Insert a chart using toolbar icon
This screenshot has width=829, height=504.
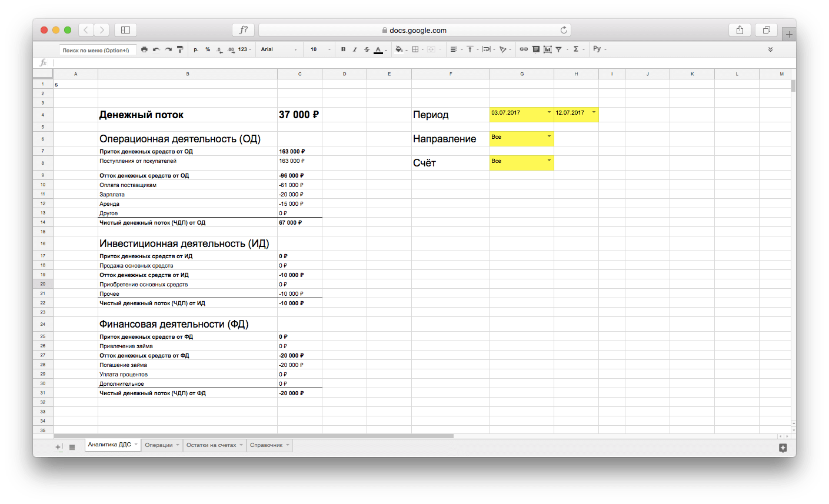click(x=547, y=49)
